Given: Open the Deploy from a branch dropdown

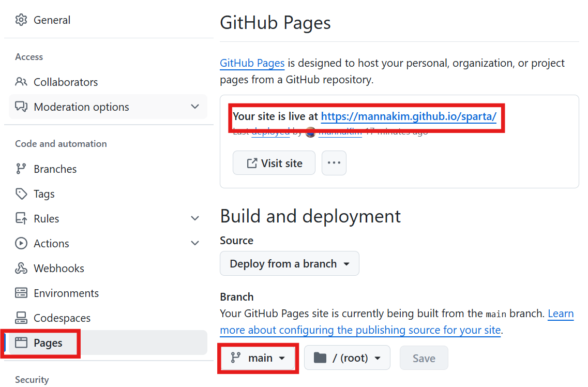Looking at the screenshot, I should point(290,264).
